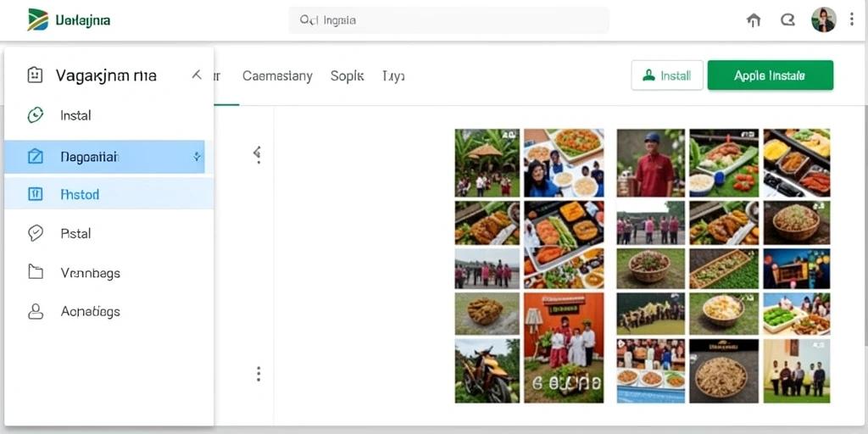Click the Uerlagjnra logo
The height and width of the screenshot is (434, 868).
point(70,20)
